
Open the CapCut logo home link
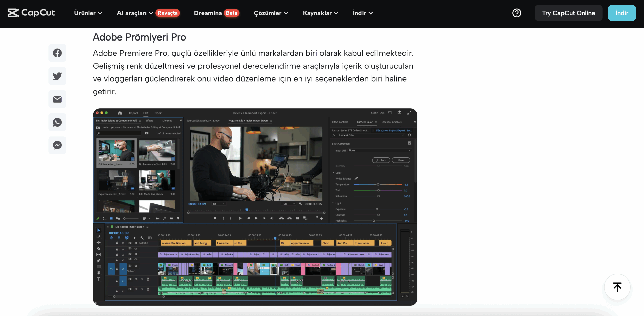31,13
